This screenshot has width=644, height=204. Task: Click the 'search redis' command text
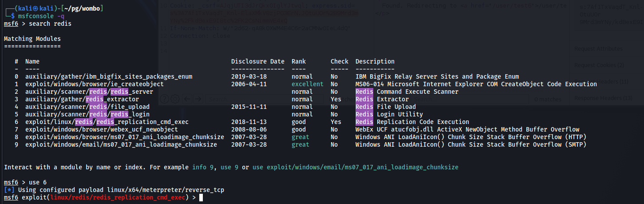(50, 24)
